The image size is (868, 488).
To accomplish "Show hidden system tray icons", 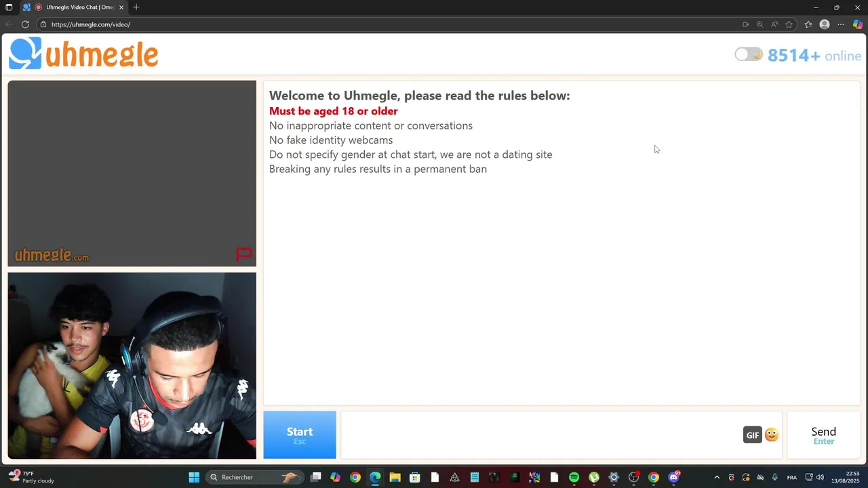I will click(717, 477).
